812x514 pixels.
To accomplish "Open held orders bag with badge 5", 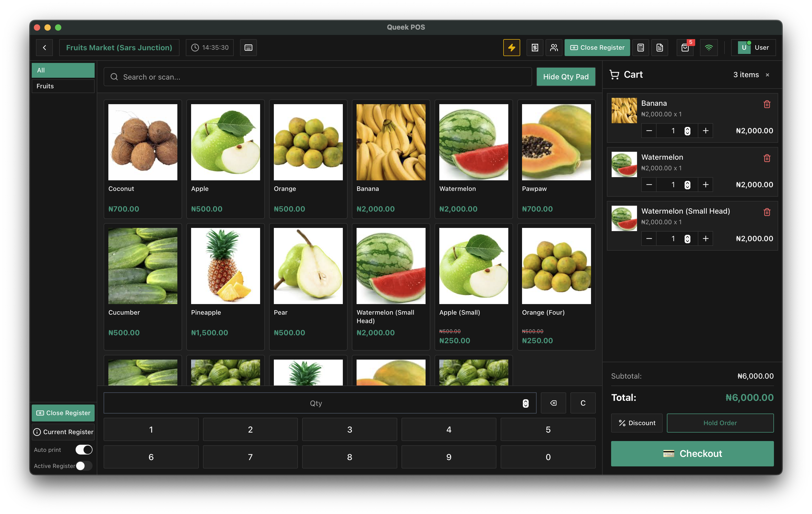I will [x=685, y=48].
